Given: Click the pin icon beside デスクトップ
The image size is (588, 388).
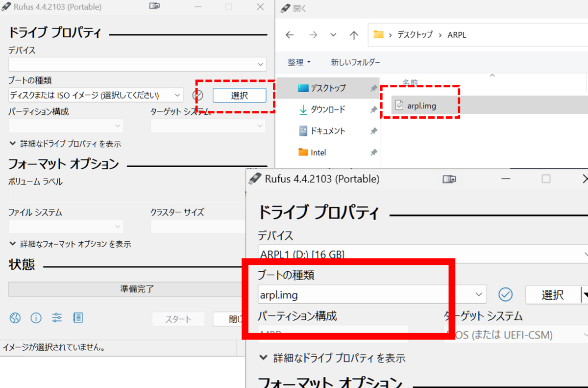Looking at the screenshot, I should (373, 88).
